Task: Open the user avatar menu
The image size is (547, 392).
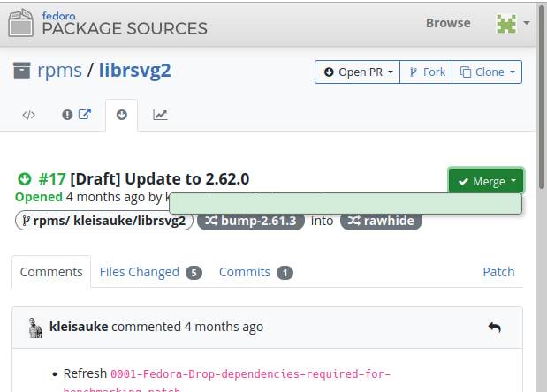Action: [506, 24]
